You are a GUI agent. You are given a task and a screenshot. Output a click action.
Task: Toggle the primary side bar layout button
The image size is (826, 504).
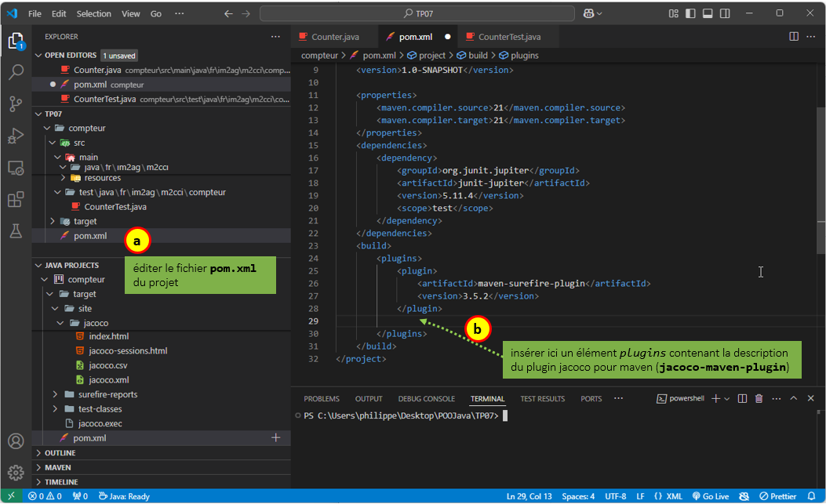coord(690,13)
